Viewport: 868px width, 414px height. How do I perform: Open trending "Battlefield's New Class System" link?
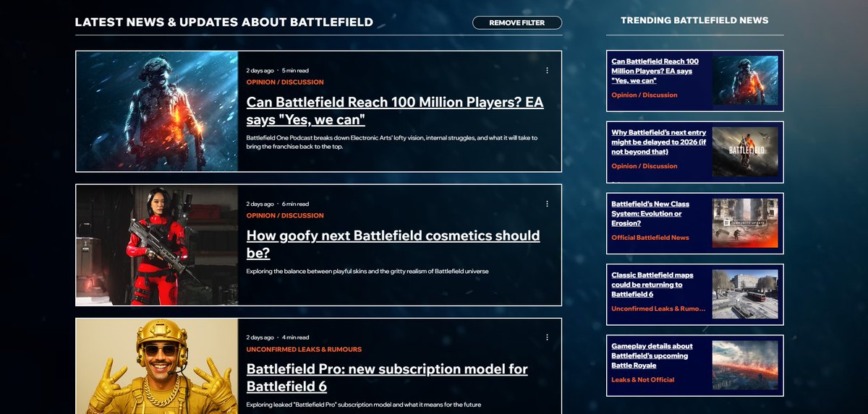650,214
